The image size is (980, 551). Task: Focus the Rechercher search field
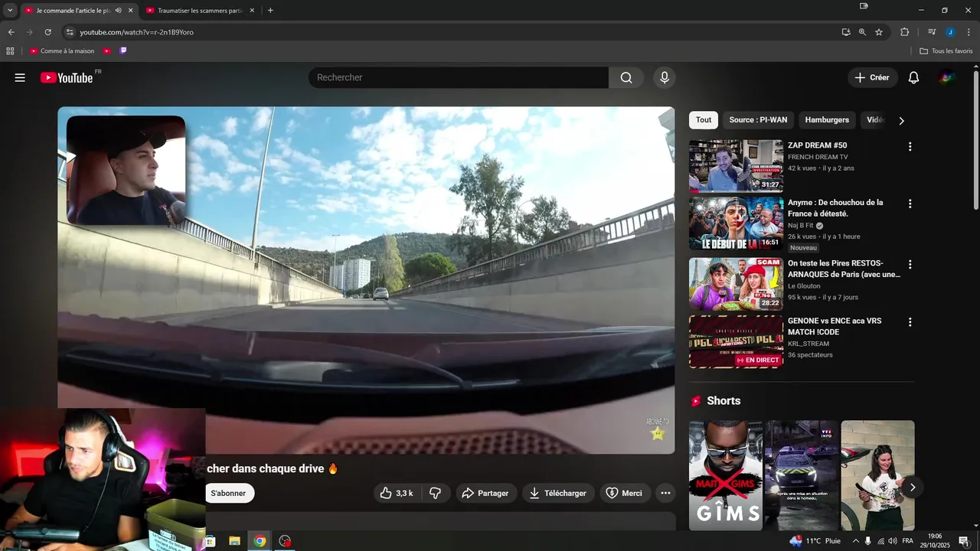(458, 77)
